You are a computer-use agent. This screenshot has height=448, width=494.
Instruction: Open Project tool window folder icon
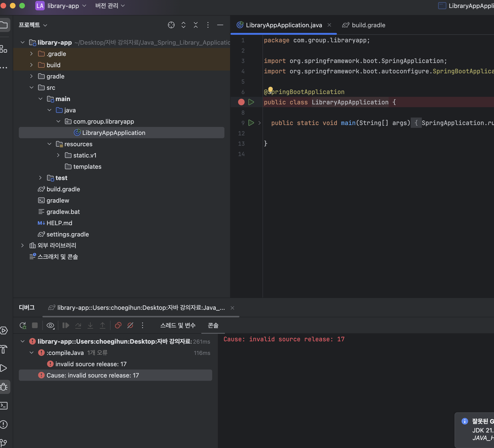point(4,25)
